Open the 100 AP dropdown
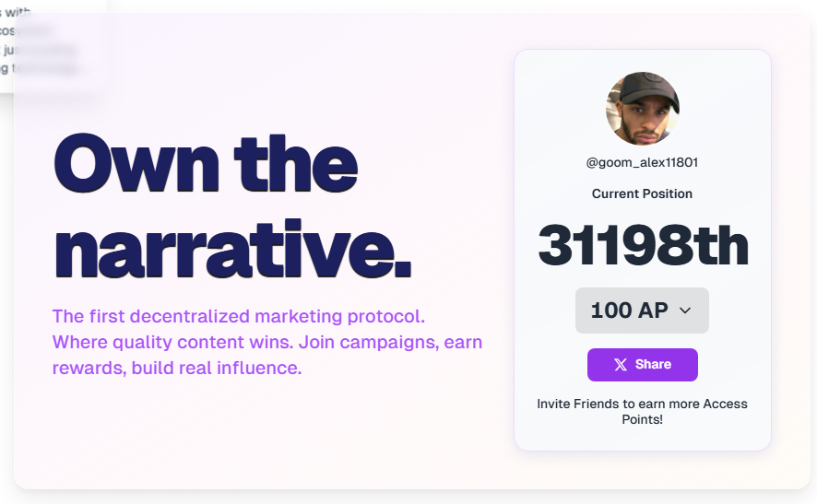The width and height of the screenshot is (817, 504). click(x=642, y=311)
